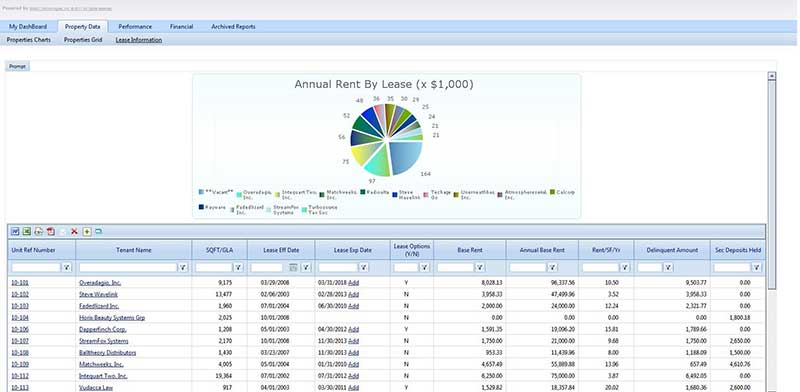Open filter menu for Lease Exp Date
The image size is (800, 392).
[364, 267]
